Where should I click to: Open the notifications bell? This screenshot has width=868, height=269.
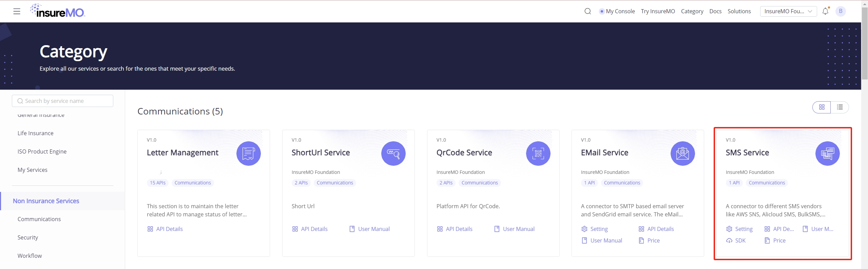(x=826, y=11)
